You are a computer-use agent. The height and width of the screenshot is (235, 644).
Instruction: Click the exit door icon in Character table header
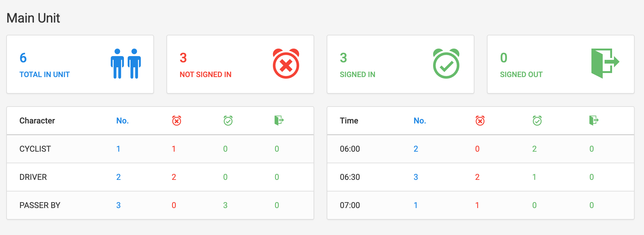click(279, 121)
